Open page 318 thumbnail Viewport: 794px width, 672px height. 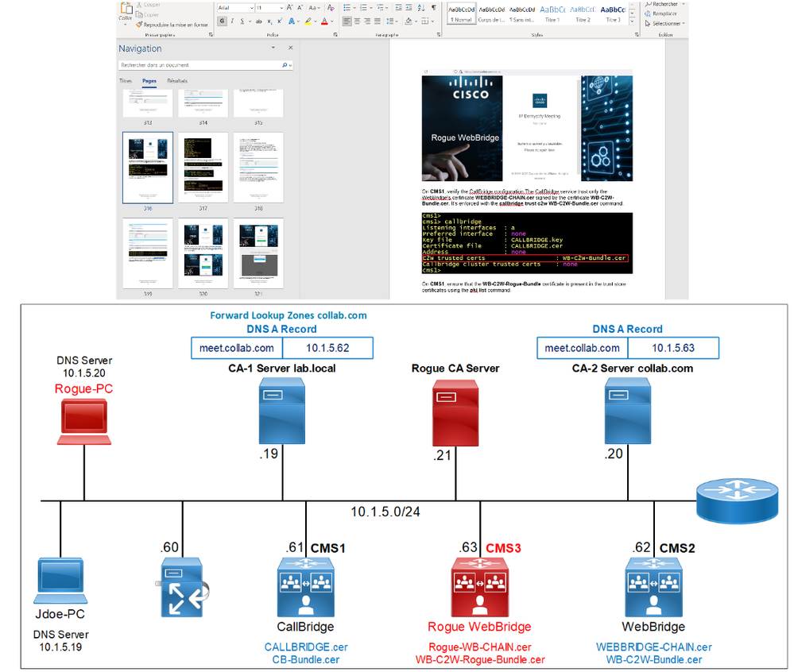[258, 168]
